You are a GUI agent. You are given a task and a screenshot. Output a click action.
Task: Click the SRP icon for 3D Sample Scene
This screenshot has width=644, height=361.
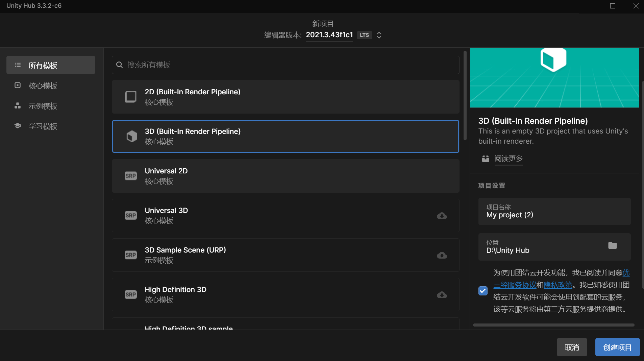(131, 255)
